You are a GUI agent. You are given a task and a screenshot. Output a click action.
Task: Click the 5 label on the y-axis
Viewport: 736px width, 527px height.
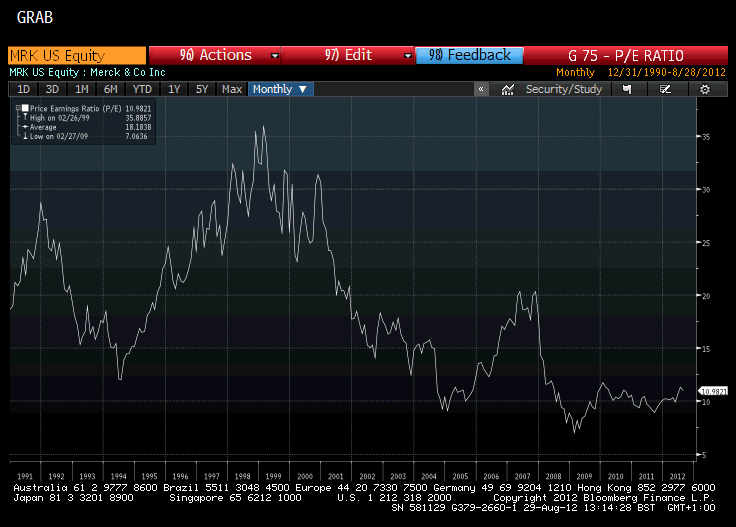tap(704, 455)
